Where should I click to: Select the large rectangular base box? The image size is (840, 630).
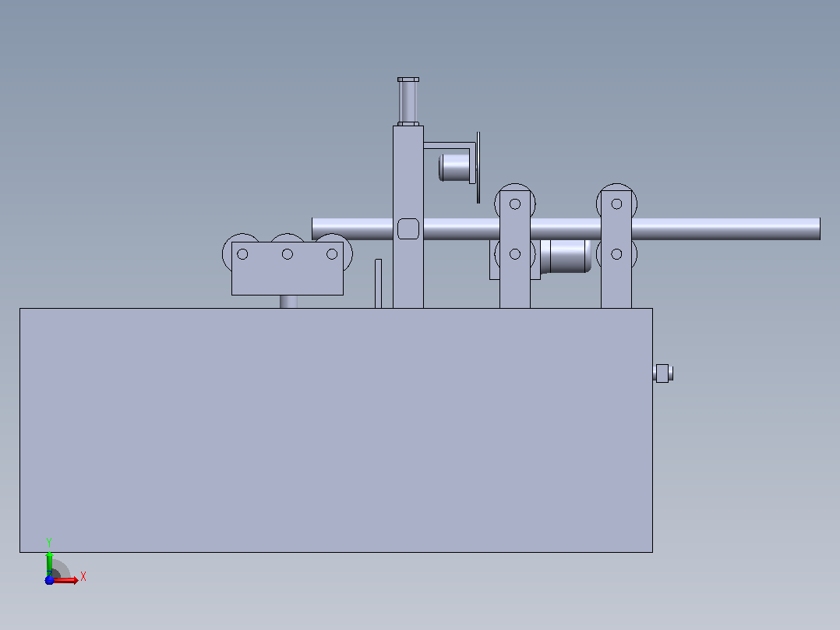tap(336, 430)
